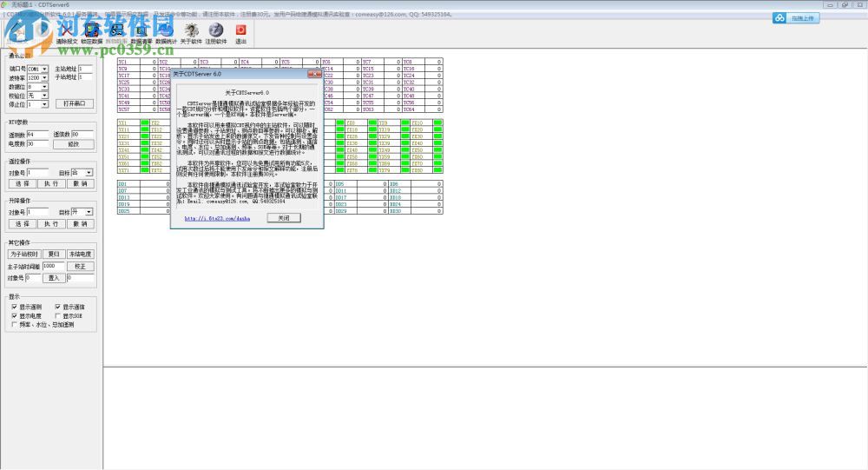Select the YC1 cell in telemetry table
Image resolution: width=868 pixels, height=470 pixels.
(128, 62)
